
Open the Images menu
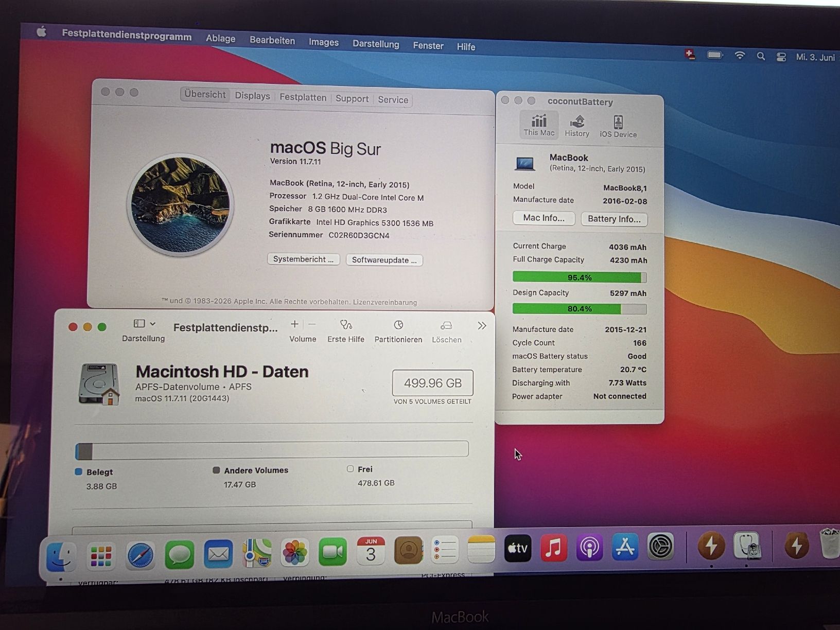pyautogui.click(x=324, y=42)
